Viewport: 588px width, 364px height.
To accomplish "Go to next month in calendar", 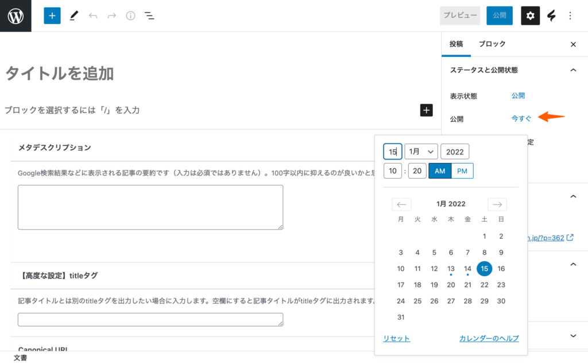I will [x=497, y=204].
